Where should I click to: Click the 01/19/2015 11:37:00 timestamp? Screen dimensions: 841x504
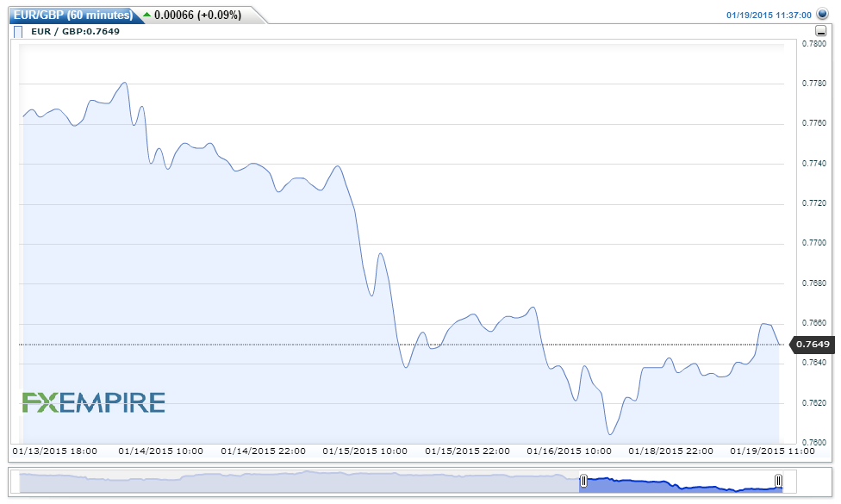[769, 15]
